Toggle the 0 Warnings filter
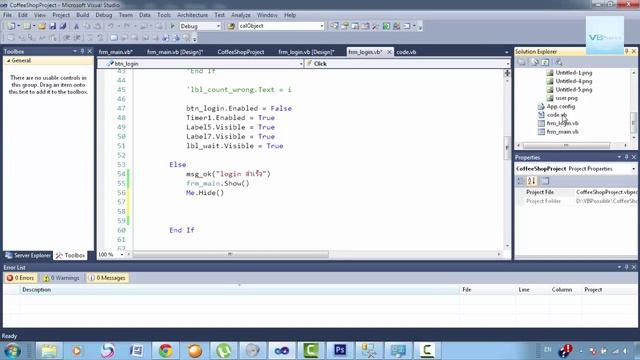640x360 pixels. (x=62, y=278)
